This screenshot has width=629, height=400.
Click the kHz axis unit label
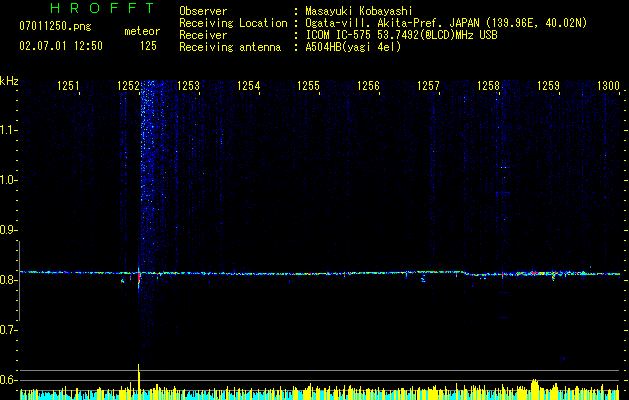[9, 81]
